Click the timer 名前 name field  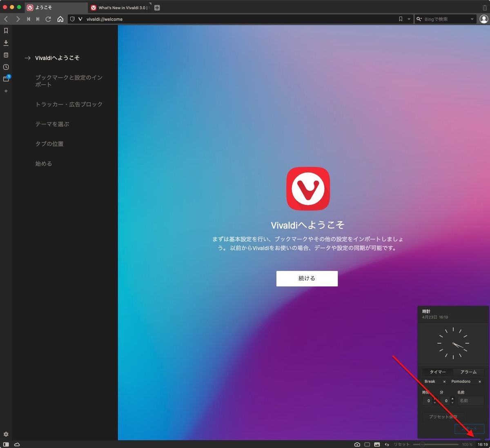point(471,401)
